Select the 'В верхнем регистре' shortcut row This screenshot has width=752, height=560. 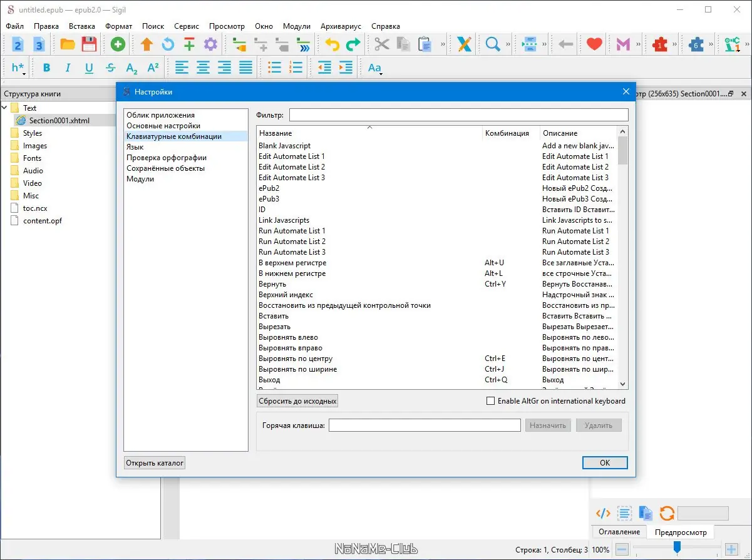coord(436,263)
